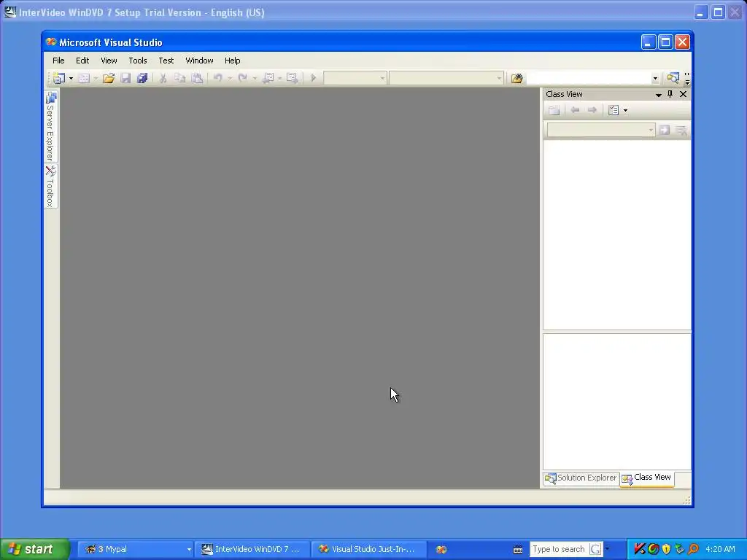This screenshot has height=560, width=747.
Task: Click the Paste clipboard icon
Action: pos(197,78)
